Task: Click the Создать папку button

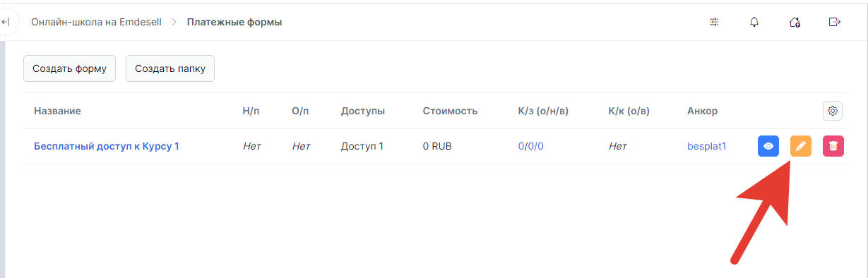Action: point(170,68)
